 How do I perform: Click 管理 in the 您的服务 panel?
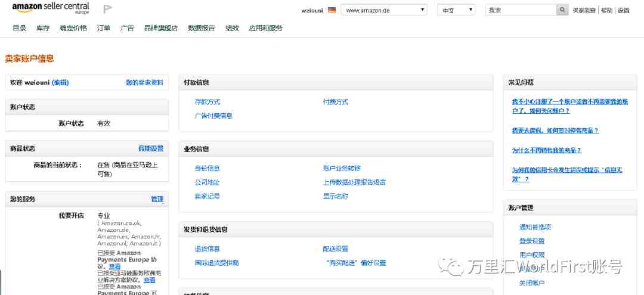(x=157, y=199)
